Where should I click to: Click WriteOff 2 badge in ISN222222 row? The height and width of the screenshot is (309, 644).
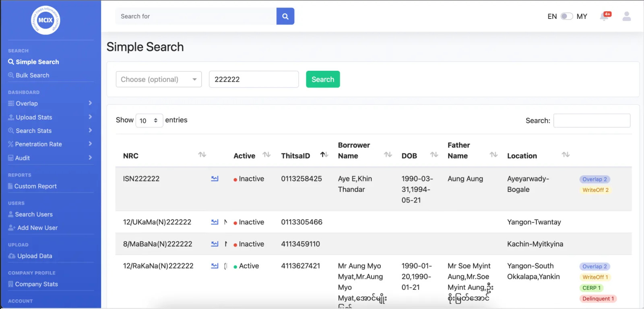(x=595, y=190)
